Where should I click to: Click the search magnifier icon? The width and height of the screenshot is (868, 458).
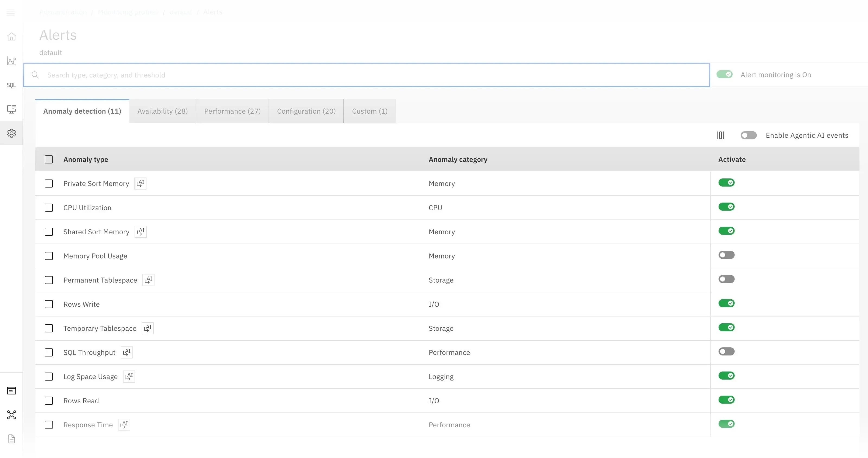(x=35, y=75)
